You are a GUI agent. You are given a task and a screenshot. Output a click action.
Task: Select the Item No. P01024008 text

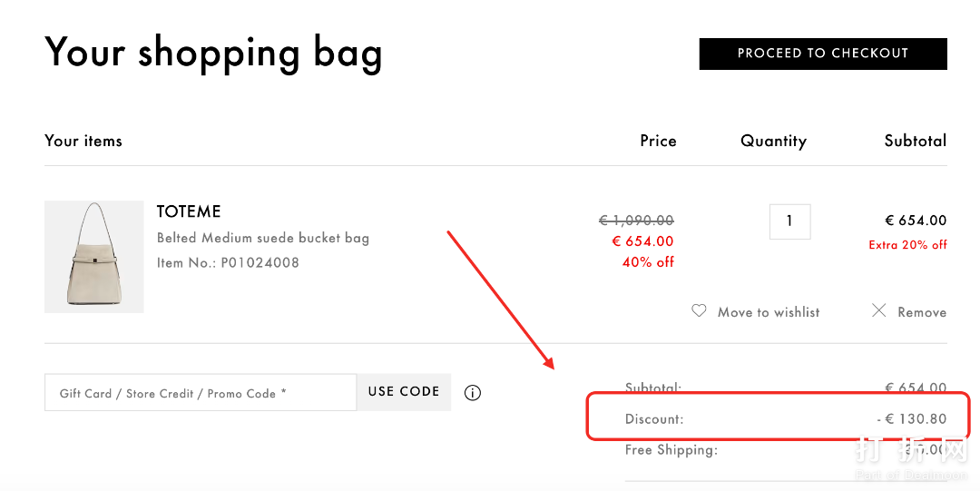click(x=228, y=263)
